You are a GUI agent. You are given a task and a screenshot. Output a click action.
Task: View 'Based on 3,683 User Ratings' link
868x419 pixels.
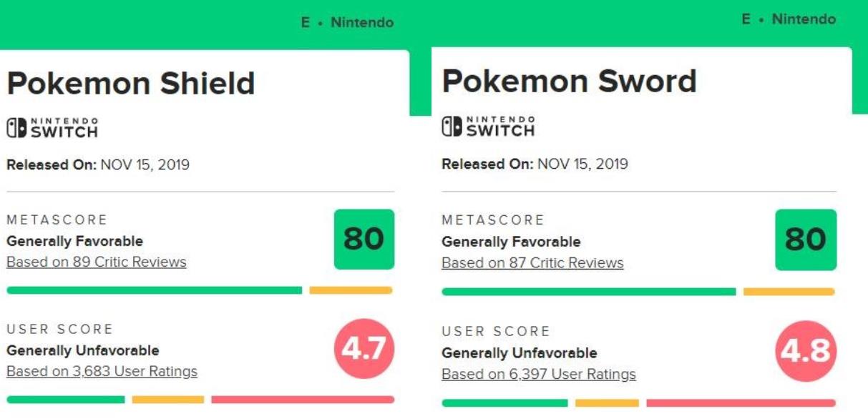[102, 371]
